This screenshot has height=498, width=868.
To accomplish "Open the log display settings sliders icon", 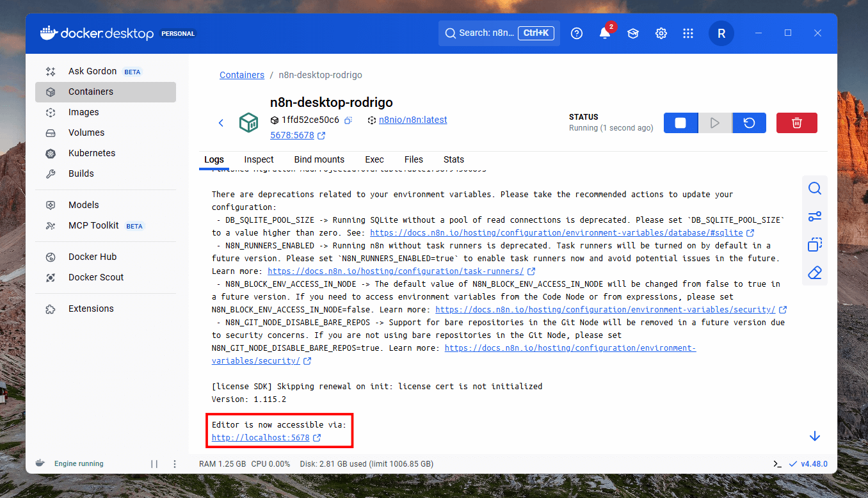I will pyautogui.click(x=814, y=216).
